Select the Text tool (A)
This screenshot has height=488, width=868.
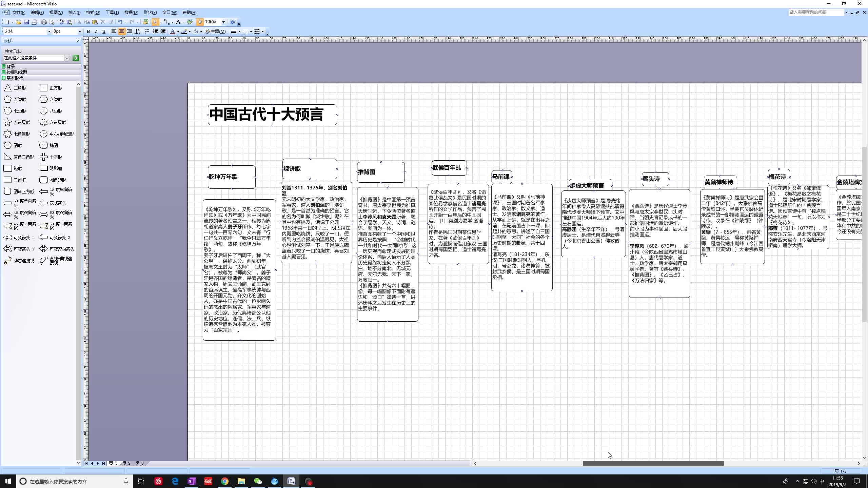(178, 22)
